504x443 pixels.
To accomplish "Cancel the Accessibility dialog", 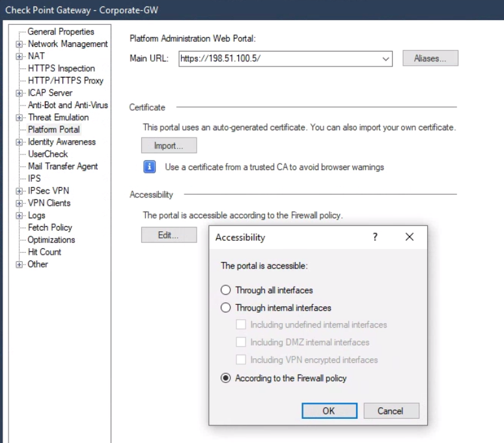I will (x=391, y=411).
